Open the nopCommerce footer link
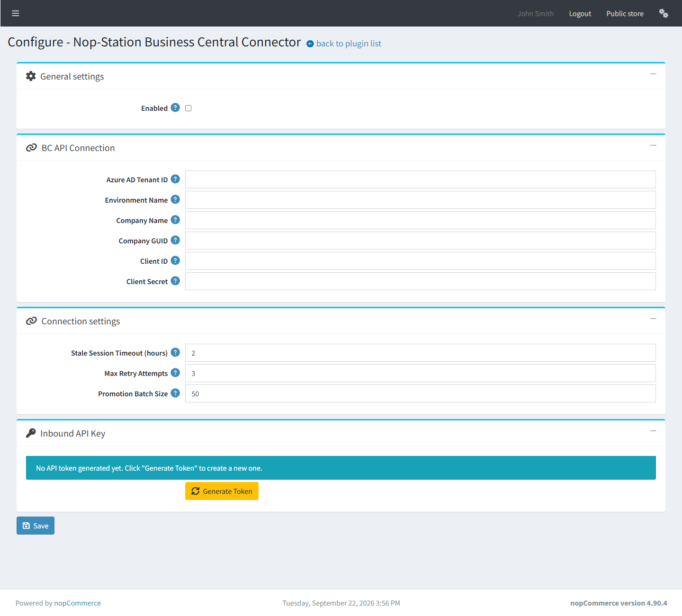This screenshot has width=682, height=616. 77,603
